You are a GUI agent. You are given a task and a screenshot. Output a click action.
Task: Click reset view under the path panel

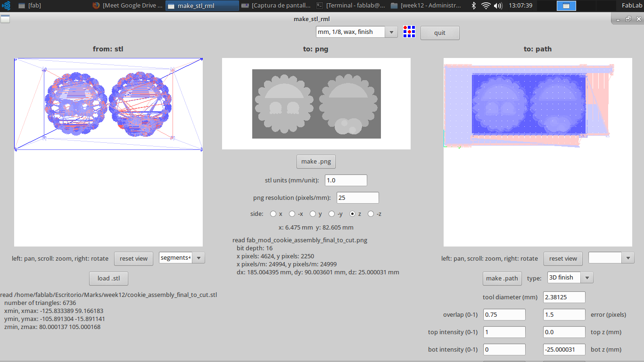tap(563, 258)
